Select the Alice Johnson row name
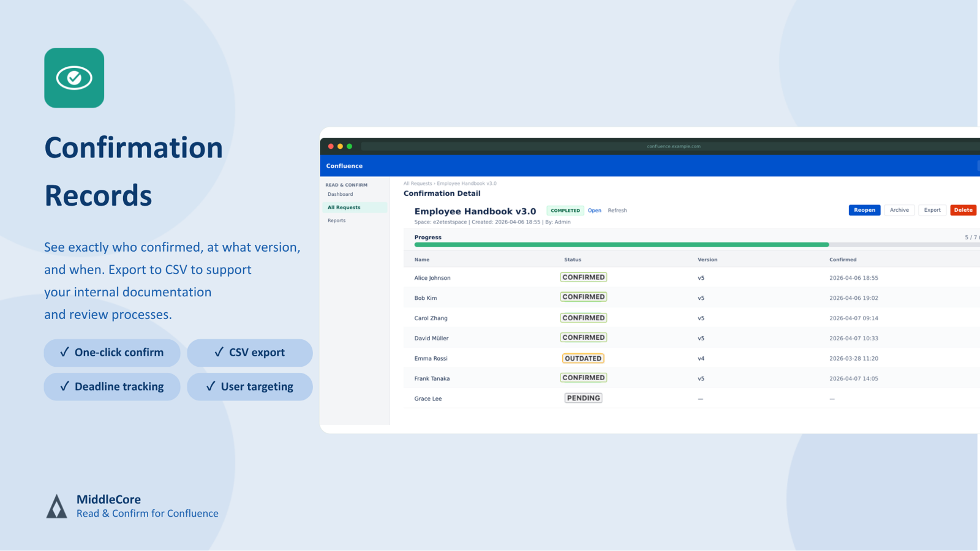 pos(432,278)
